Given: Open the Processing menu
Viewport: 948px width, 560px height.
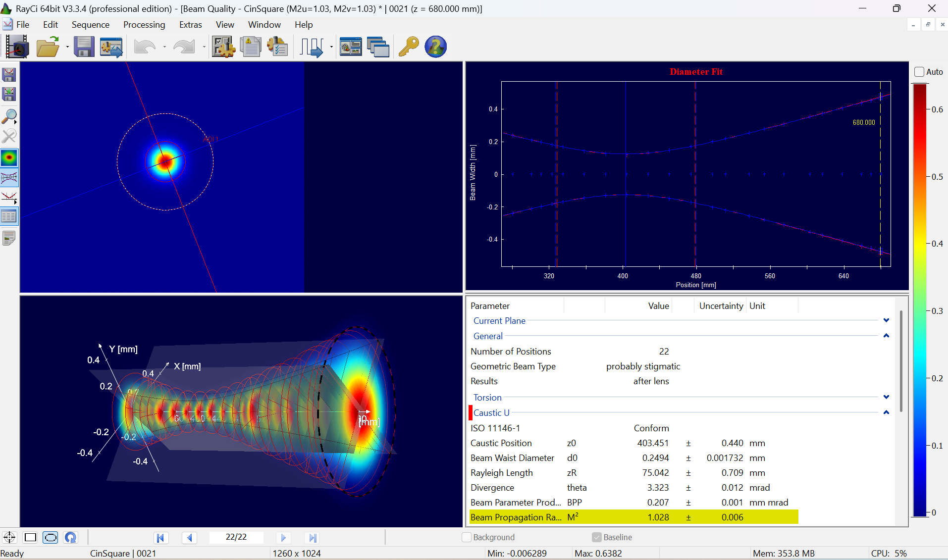Looking at the screenshot, I should click(144, 25).
